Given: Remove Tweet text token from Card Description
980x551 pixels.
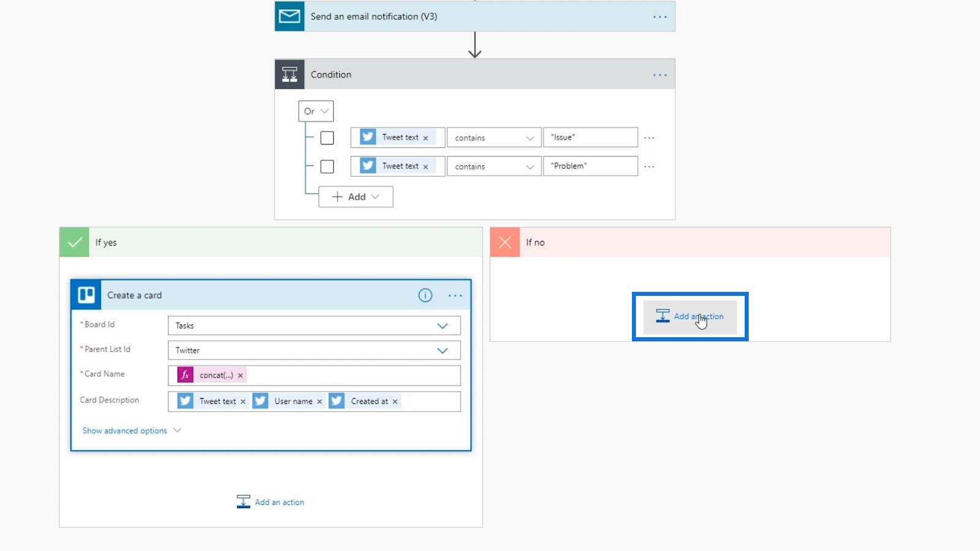Looking at the screenshot, I should click(x=243, y=402).
